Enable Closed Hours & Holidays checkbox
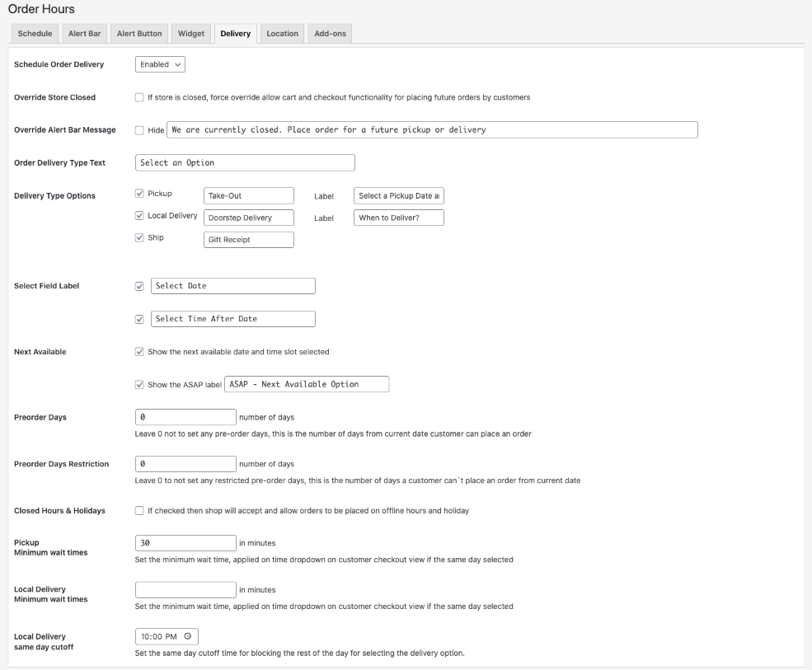Viewport: 812px width, 670px height. tap(139, 510)
